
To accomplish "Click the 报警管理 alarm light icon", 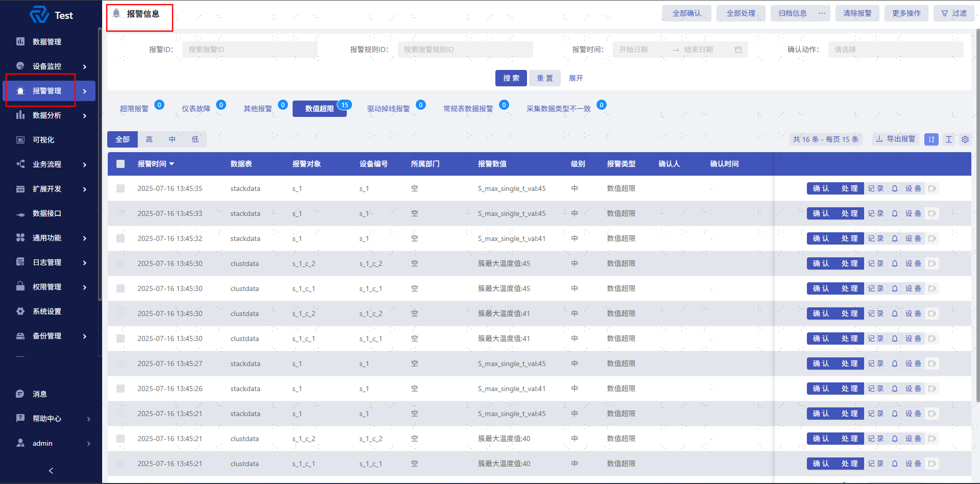I will (x=20, y=91).
